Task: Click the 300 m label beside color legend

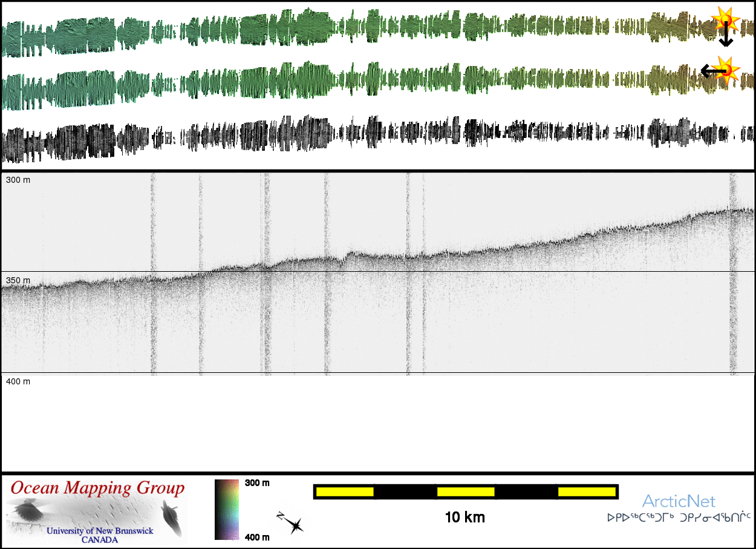Action: 257,483
